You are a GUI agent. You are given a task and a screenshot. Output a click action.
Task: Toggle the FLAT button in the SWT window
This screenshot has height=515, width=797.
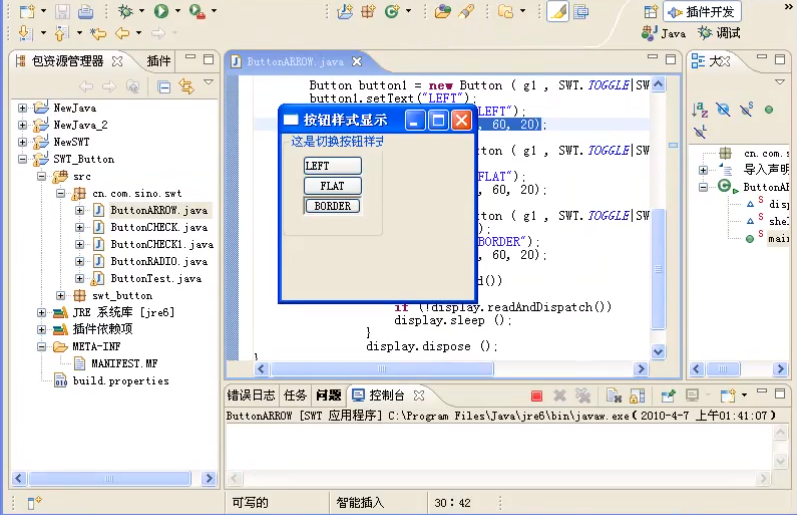click(x=332, y=186)
